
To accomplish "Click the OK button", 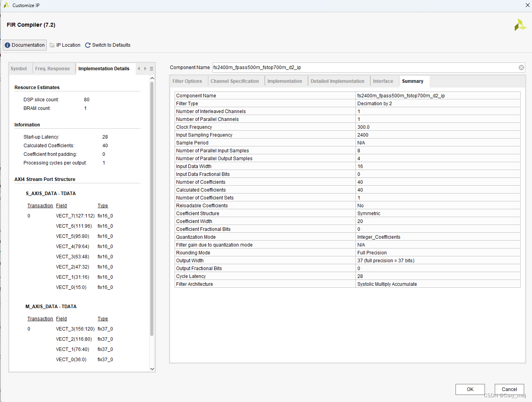I will (470, 389).
